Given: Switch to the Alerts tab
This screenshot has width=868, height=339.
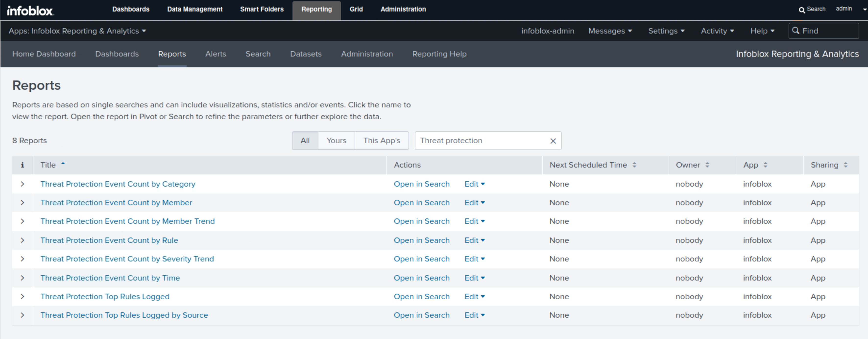Looking at the screenshot, I should pos(215,54).
